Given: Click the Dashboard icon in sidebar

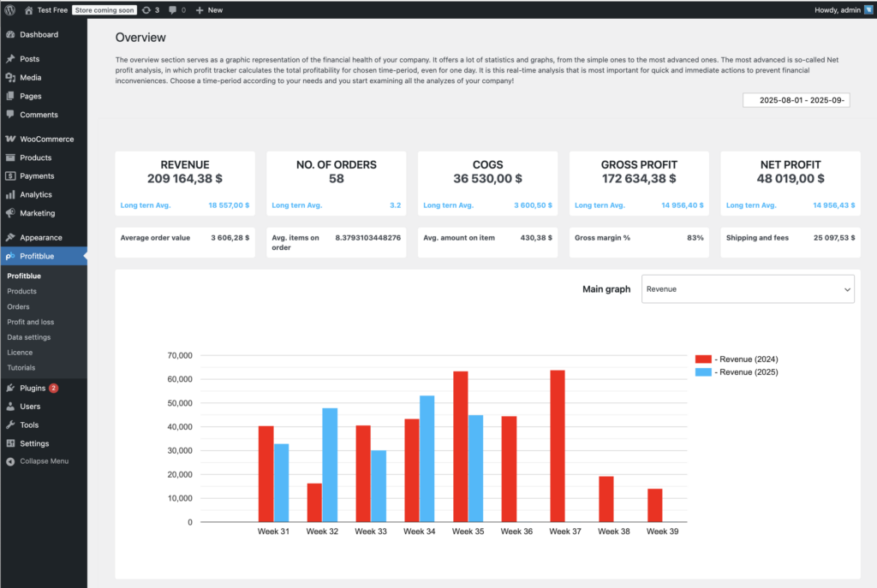Looking at the screenshot, I should pos(10,35).
